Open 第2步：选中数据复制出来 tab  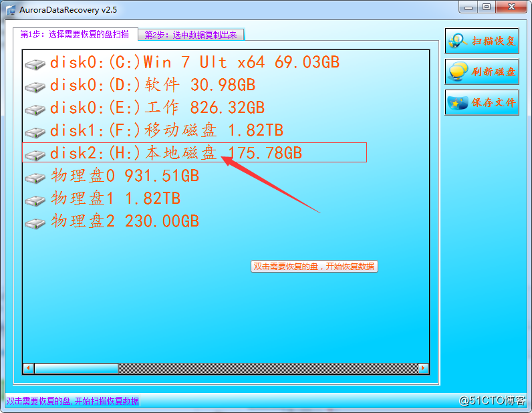pos(191,35)
